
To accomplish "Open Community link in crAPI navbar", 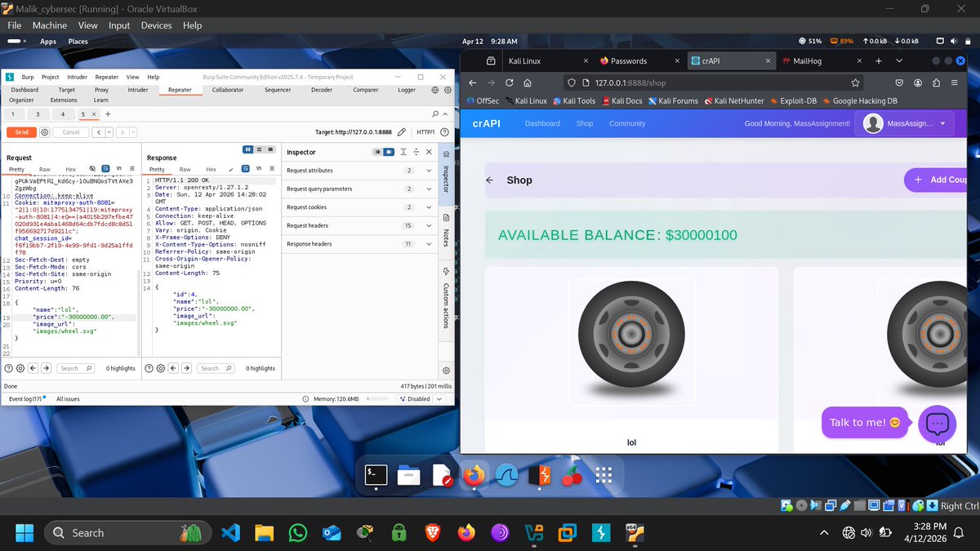I will coord(627,123).
